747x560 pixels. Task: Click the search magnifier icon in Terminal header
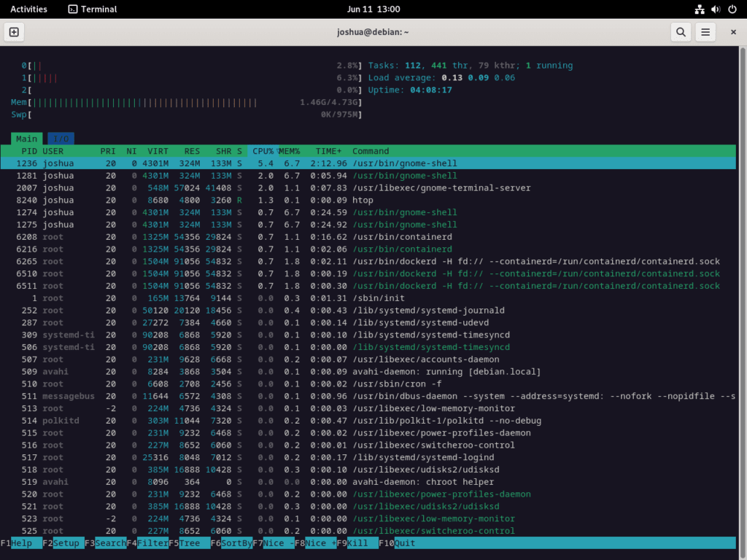[x=681, y=32]
